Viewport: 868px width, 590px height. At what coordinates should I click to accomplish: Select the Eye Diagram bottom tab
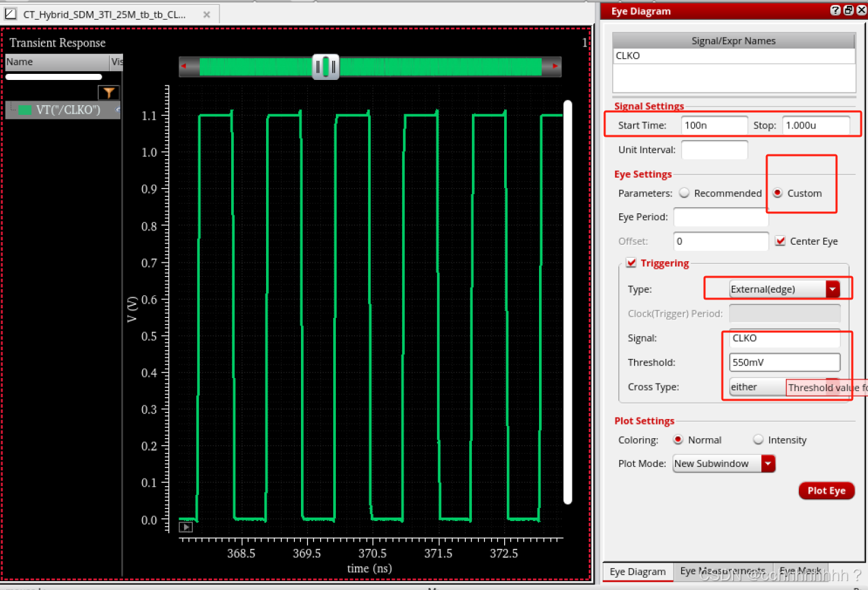point(637,572)
